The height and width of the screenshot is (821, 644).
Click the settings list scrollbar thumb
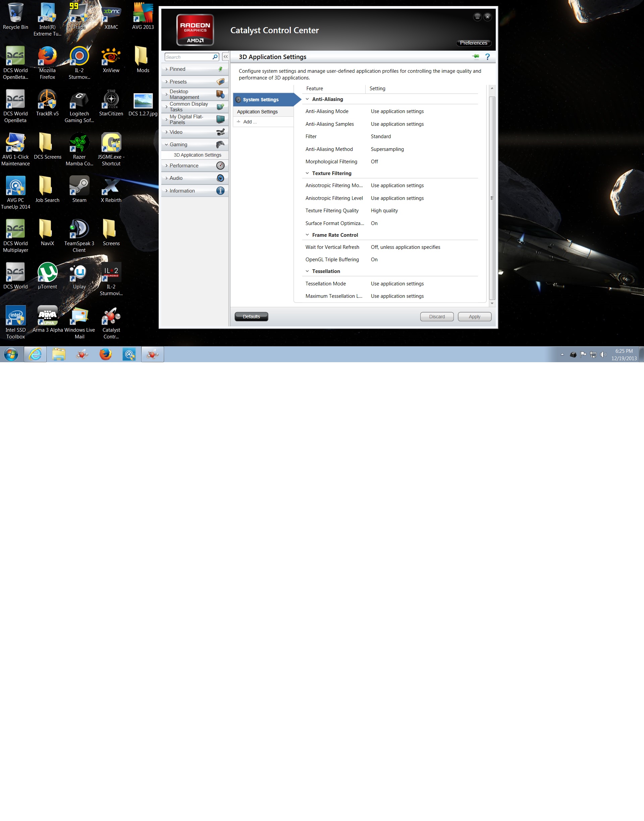tap(492, 198)
